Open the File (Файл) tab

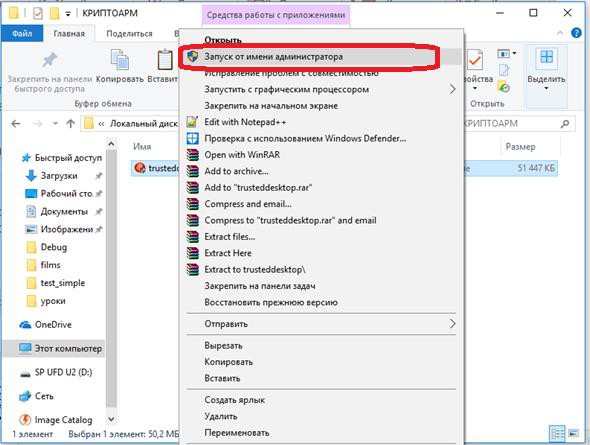click(22, 34)
